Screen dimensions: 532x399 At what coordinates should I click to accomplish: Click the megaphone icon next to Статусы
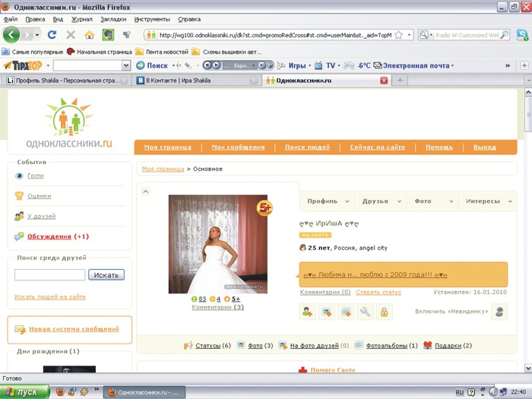[188, 345]
